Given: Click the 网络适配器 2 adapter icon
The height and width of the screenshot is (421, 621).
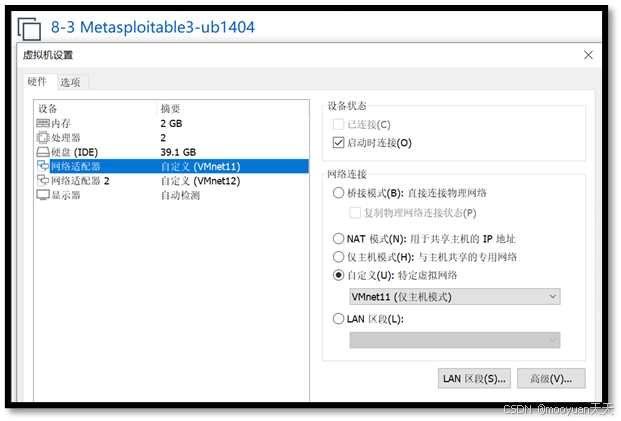Looking at the screenshot, I should 43,181.
